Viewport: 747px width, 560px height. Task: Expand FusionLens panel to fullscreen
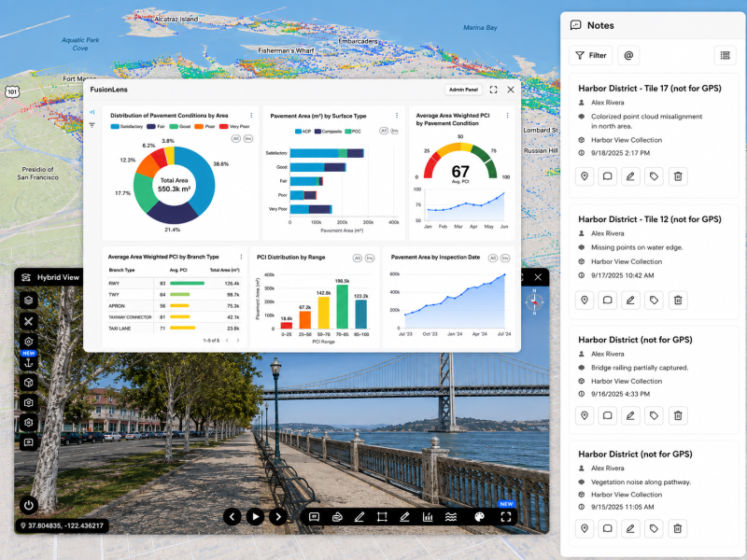pos(494,90)
